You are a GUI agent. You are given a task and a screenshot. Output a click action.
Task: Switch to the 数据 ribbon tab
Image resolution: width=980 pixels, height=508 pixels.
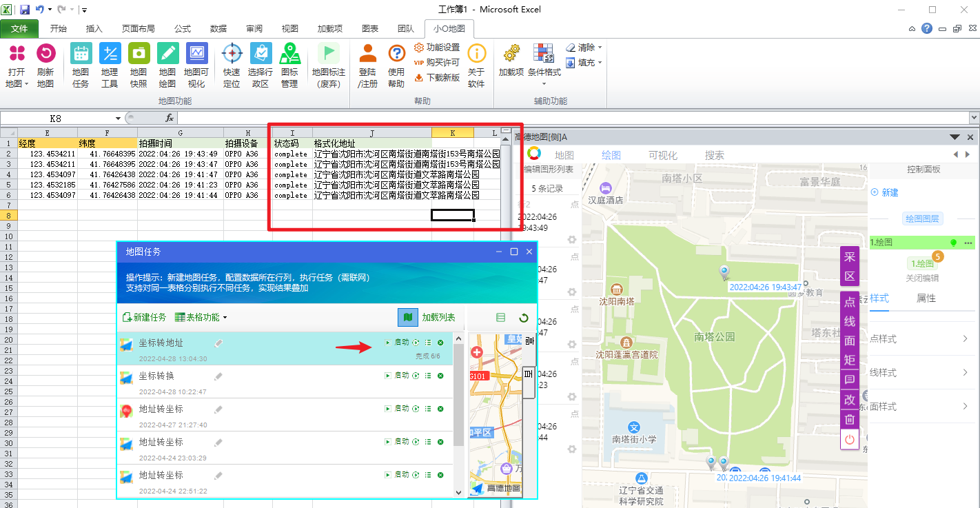(218, 29)
